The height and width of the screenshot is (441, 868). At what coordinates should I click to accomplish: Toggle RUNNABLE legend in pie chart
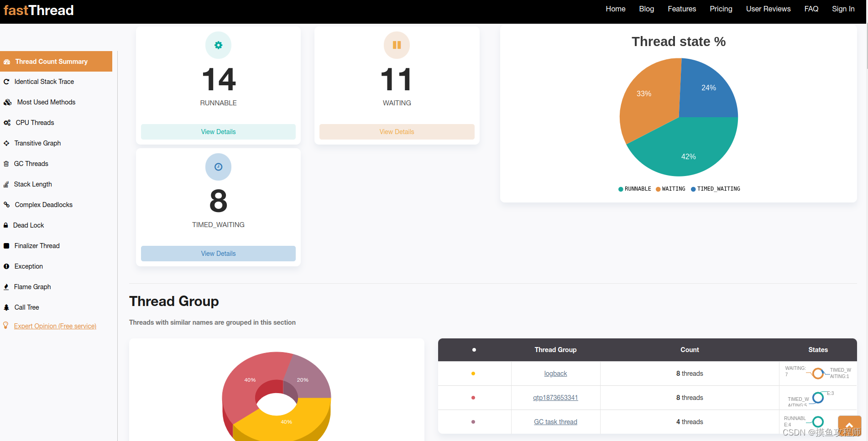tap(635, 189)
